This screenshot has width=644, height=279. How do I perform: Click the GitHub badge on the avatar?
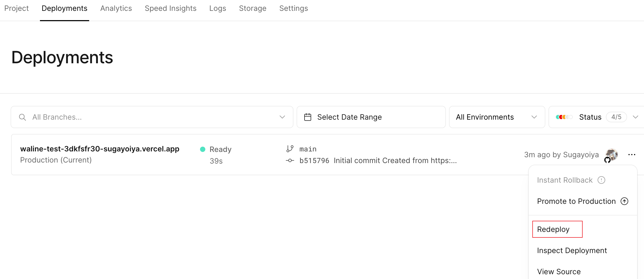point(607,160)
